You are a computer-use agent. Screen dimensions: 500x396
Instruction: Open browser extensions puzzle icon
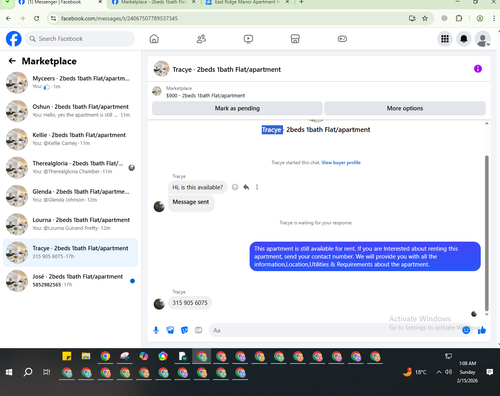point(459,18)
